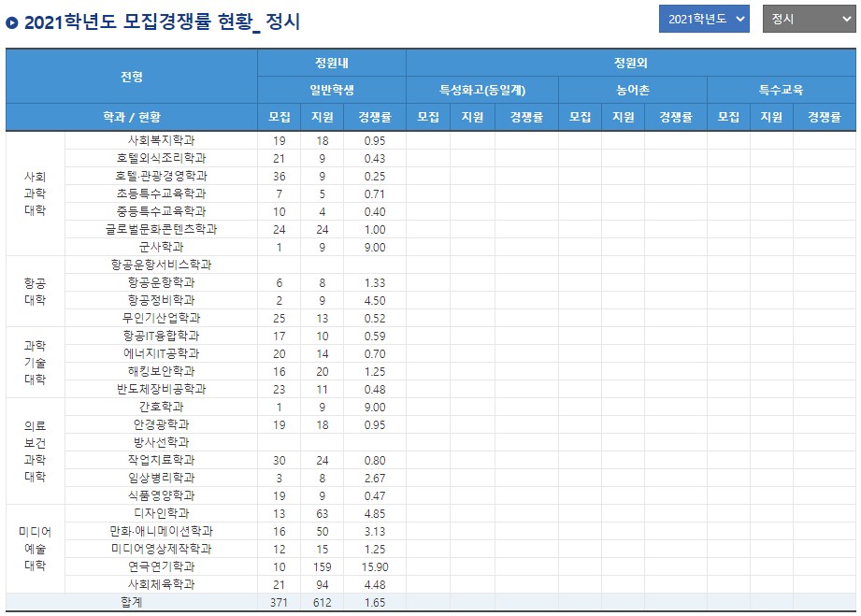The height and width of the screenshot is (616, 861).
Task: Select the 사회체육학과 department
Action: [161, 584]
